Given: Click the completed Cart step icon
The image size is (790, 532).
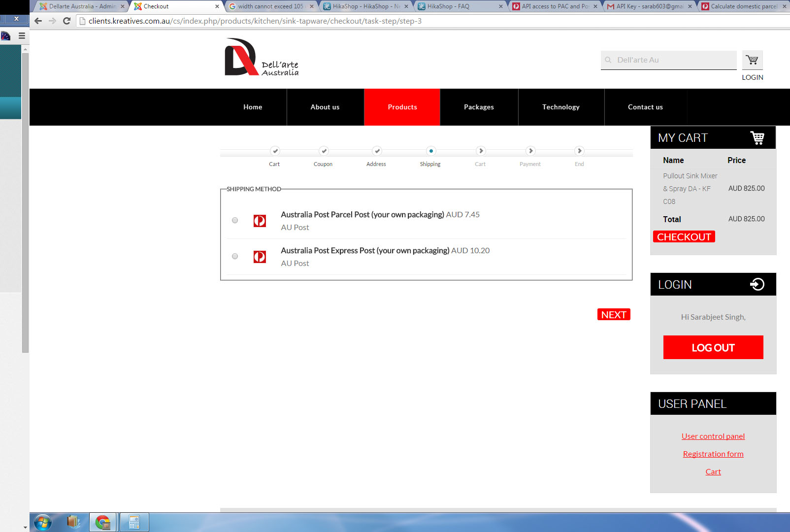Looking at the screenshot, I should [x=275, y=151].
